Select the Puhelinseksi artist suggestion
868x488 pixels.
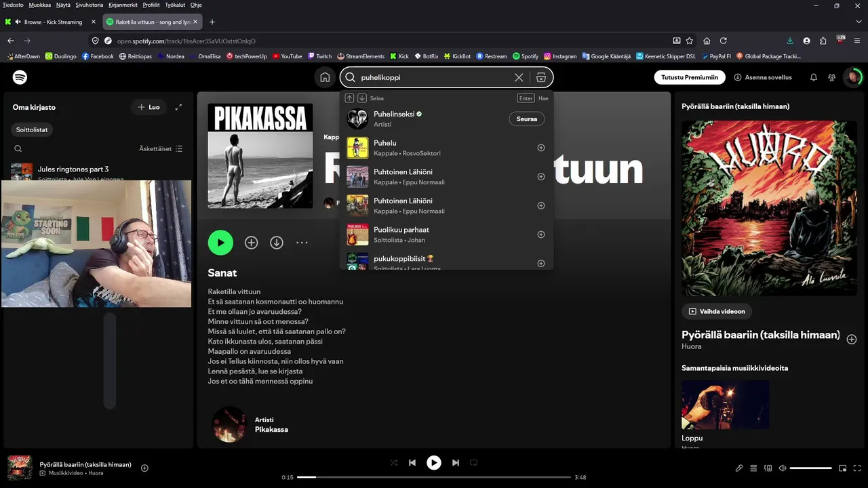447,119
